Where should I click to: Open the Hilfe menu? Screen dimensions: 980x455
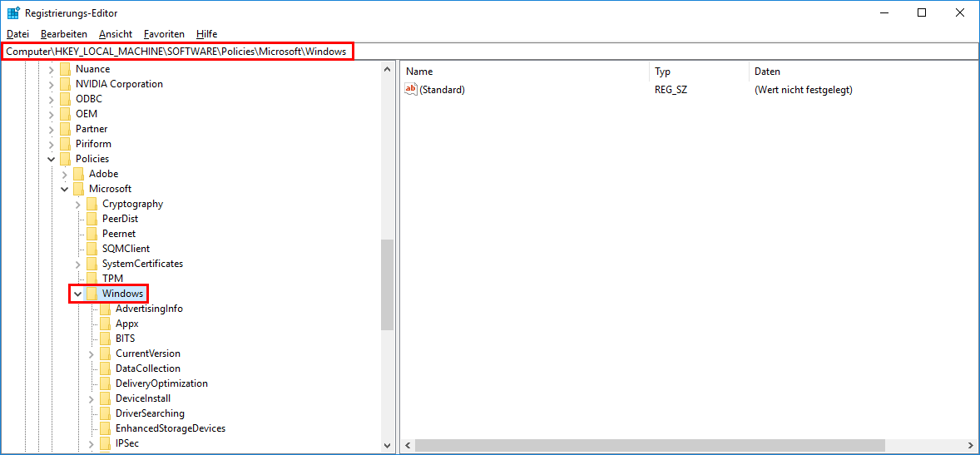point(206,34)
